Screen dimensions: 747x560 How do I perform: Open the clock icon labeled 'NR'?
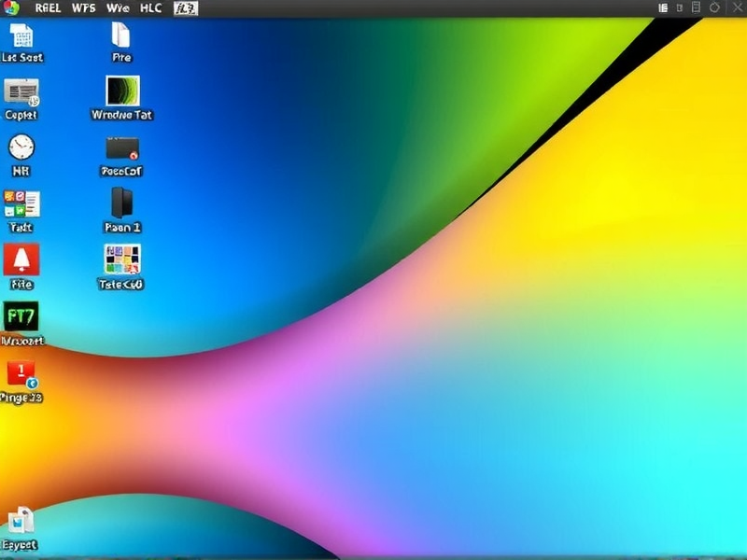point(21,147)
